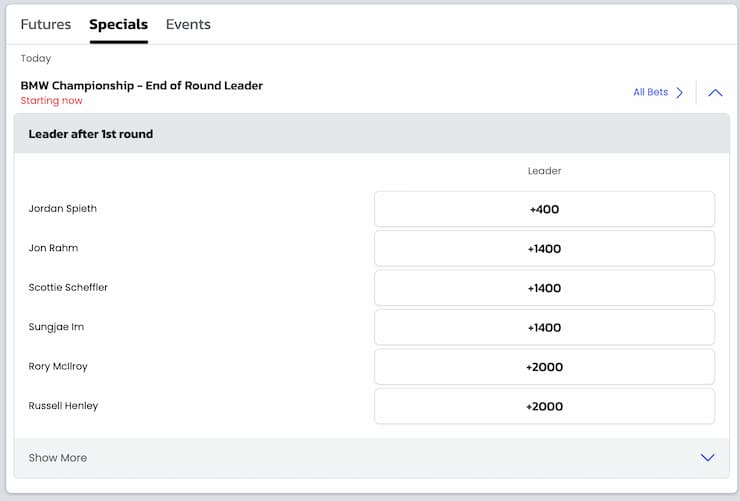The width and height of the screenshot is (740, 501).
Task: Choose Sungjae Im +1400 odds button
Action: click(544, 327)
